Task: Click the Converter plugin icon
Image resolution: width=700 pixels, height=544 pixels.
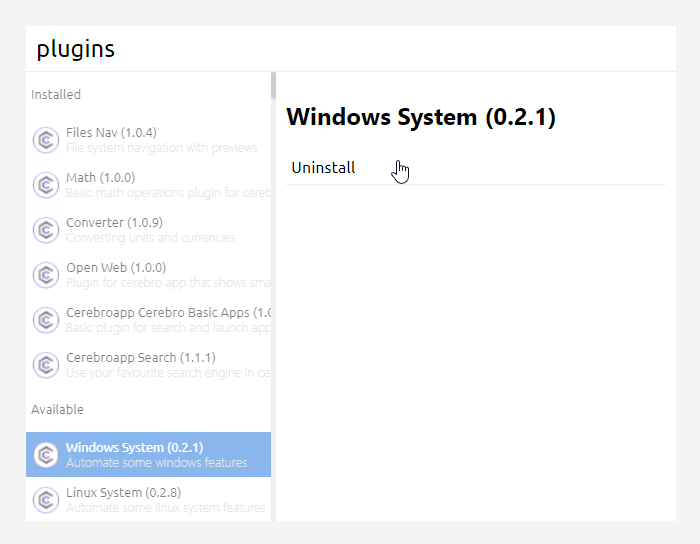Action: tap(46, 230)
